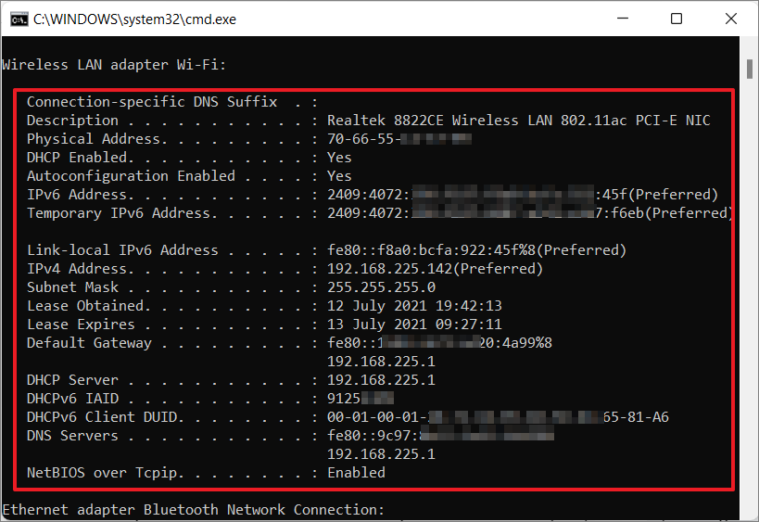
Task: Click the 'Connection-specific DNS Suffix' line
Action: point(172,102)
